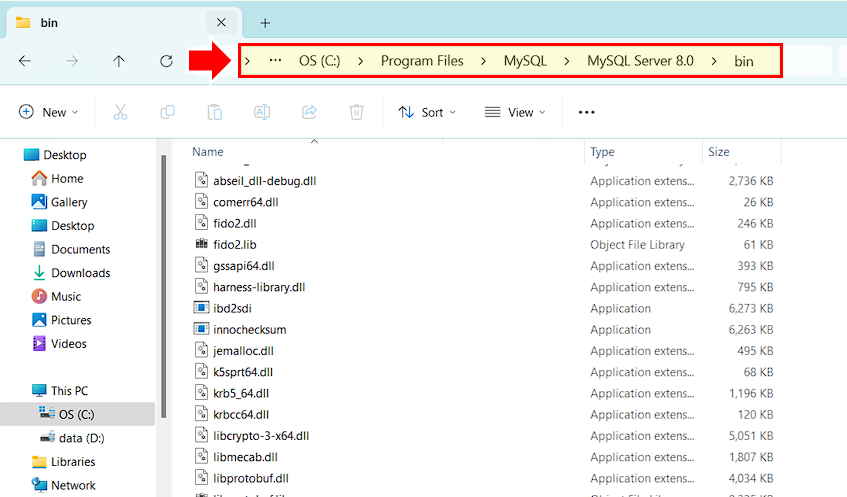
Task: Sort files by Name column header
Action: coord(208,152)
